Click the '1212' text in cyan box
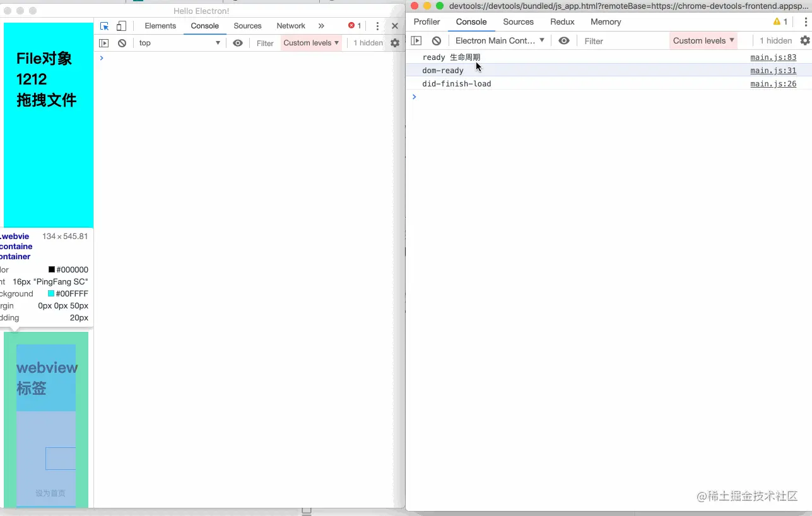 coord(32,79)
